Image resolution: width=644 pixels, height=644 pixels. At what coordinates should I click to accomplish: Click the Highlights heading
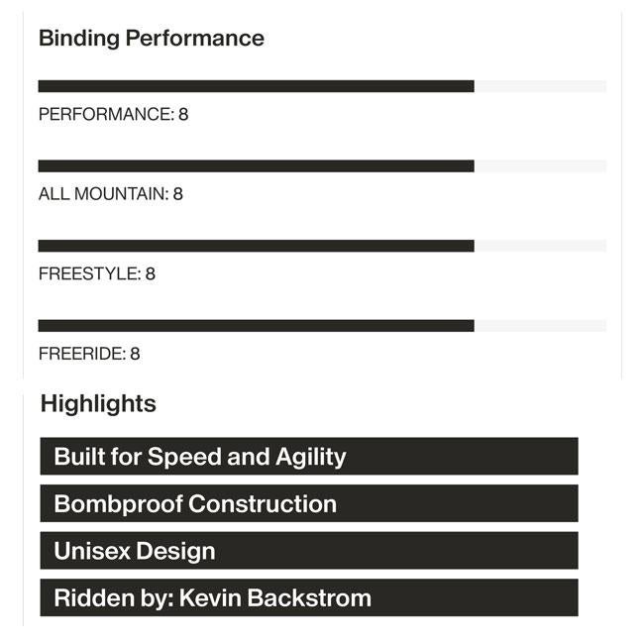tap(98, 404)
